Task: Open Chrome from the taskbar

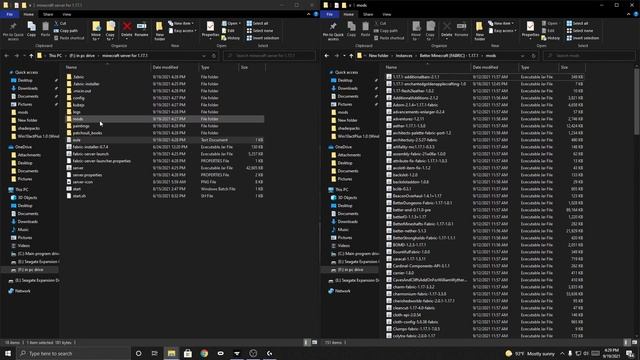Action: [204, 353]
